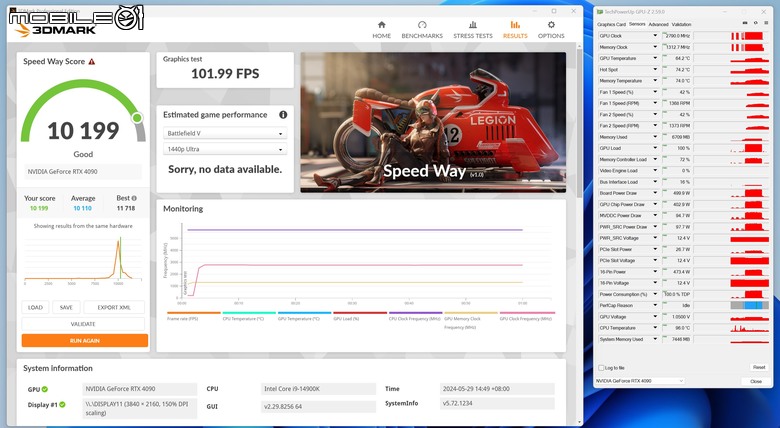The height and width of the screenshot is (428, 780).
Task: Go to STRESS TESTS section
Action: point(473,30)
